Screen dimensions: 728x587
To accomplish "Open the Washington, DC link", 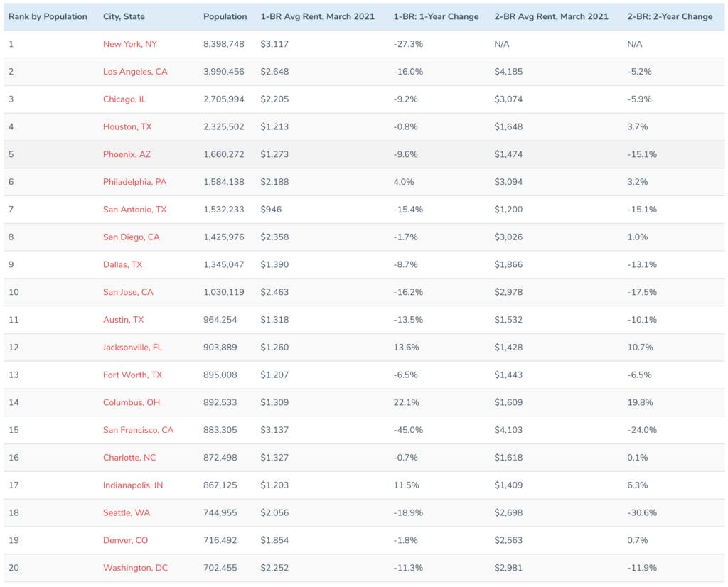I will pos(135,568).
